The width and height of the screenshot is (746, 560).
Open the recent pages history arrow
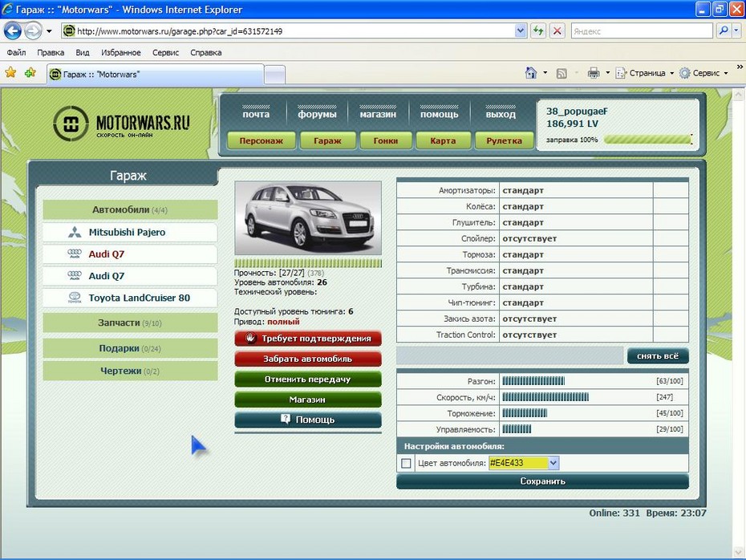tap(49, 31)
